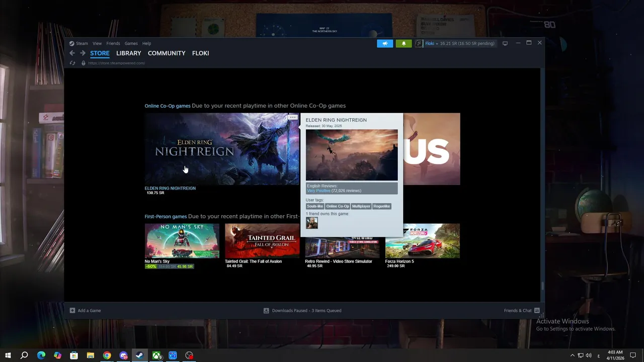Image resolution: width=644 pixels, height=362 pixels.
Task: Click No Man's Sky -60% discount price
Action: (170, 266)
